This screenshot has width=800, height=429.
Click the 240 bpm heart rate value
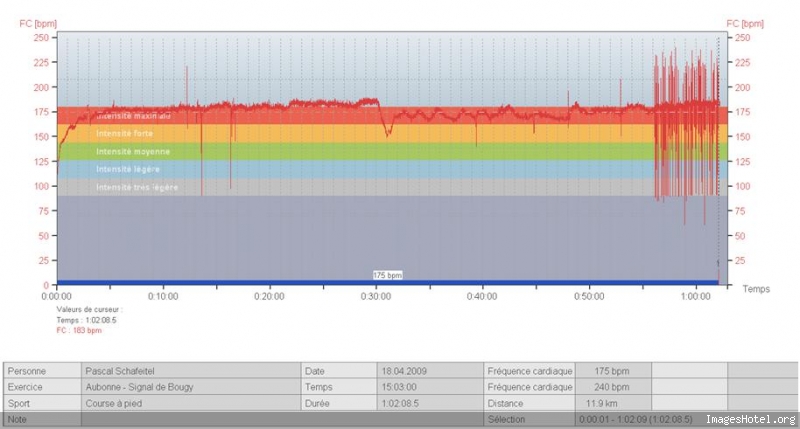point(611,387)
